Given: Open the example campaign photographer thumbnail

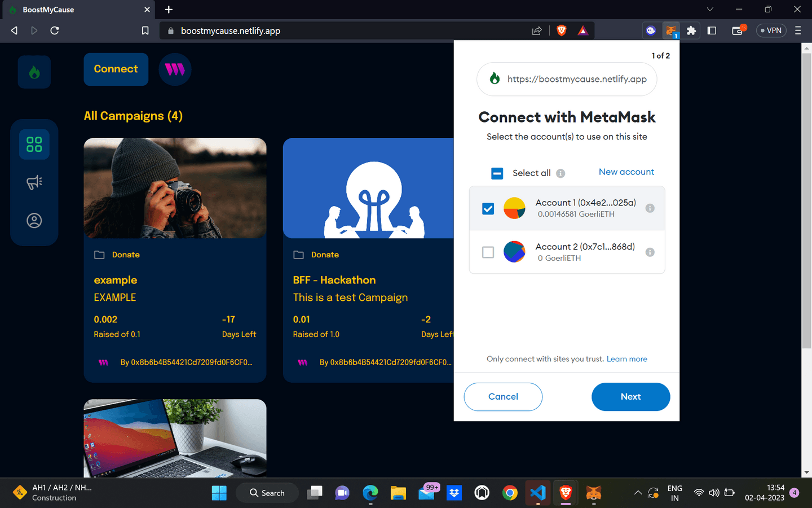Looking at the screenshot, I should click(x=175, y=188).
